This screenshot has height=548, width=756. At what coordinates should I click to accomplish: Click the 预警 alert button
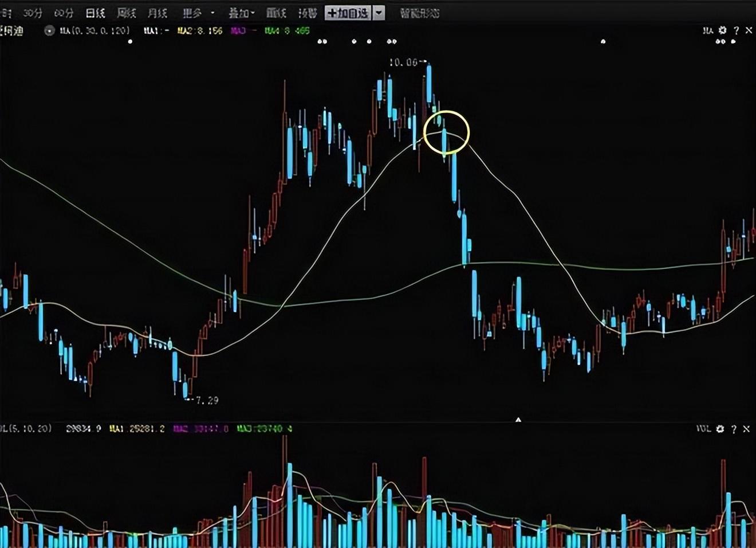click(x=308, y=13)
